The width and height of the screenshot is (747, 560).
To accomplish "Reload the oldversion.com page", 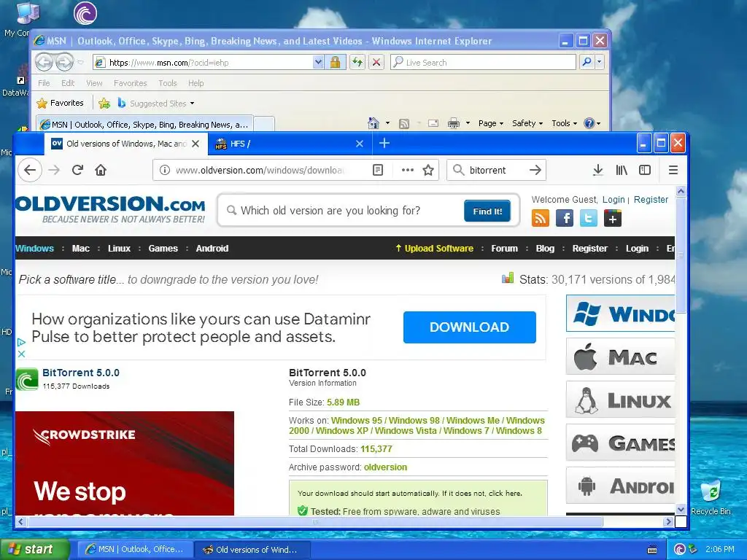I will click(77, 170).
